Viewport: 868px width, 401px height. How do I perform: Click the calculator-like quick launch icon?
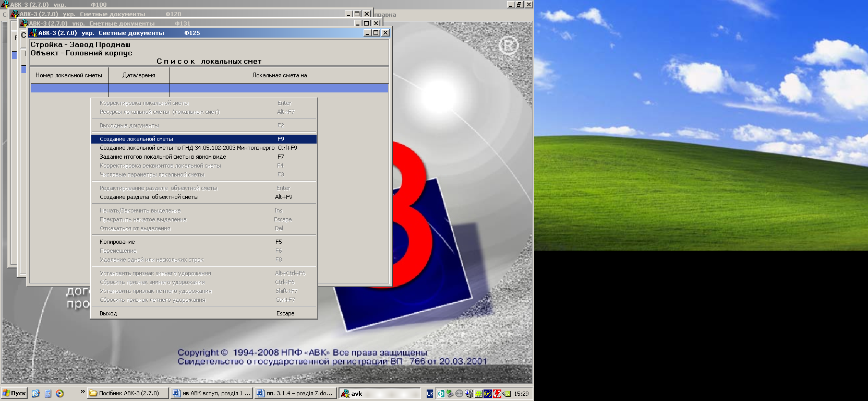48,394
